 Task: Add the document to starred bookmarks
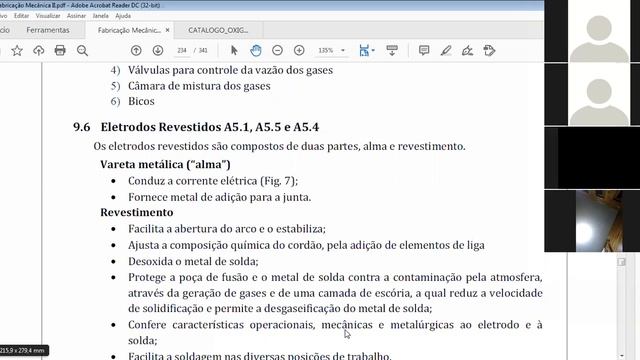(17, 51)
